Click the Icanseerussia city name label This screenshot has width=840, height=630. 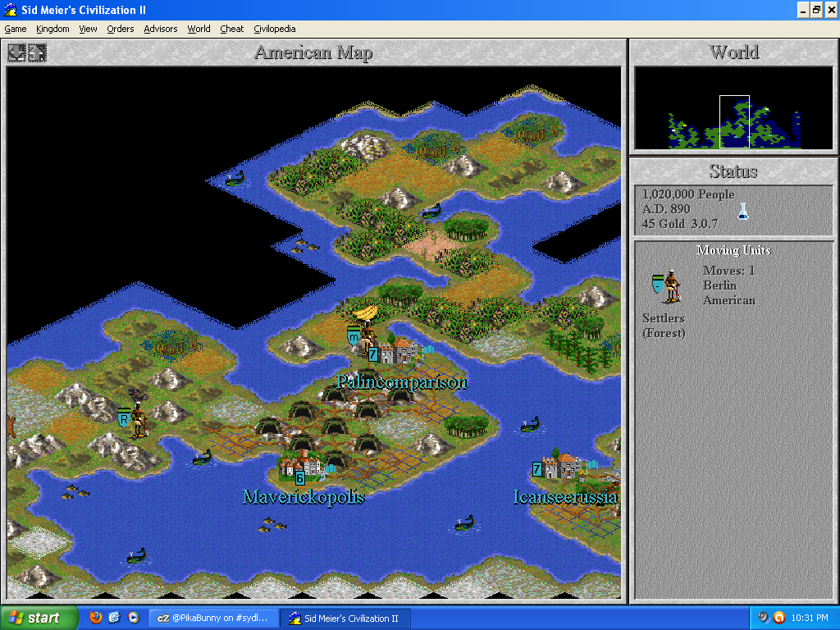566,498
